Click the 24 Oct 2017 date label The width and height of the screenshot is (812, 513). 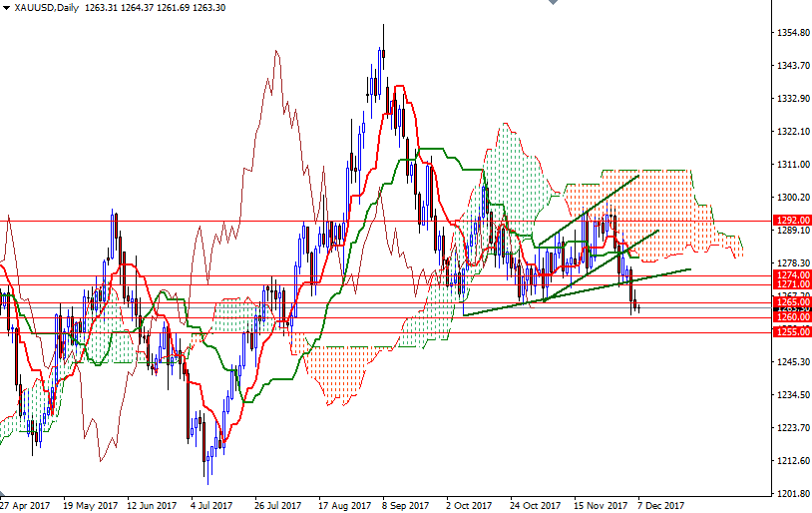(536, 505)
